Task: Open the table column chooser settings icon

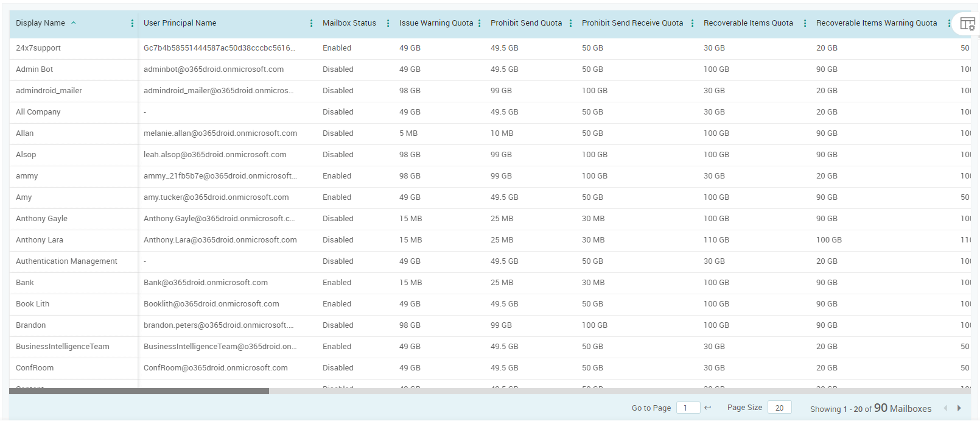Action: pos(967,24)
